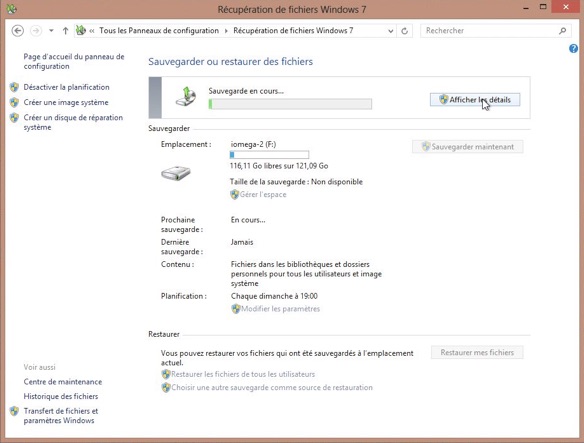The height and width of the screenshot is (443, 584).
Task: Click 'Sauvegarde en cours...' status text
Action: (246, 91)
